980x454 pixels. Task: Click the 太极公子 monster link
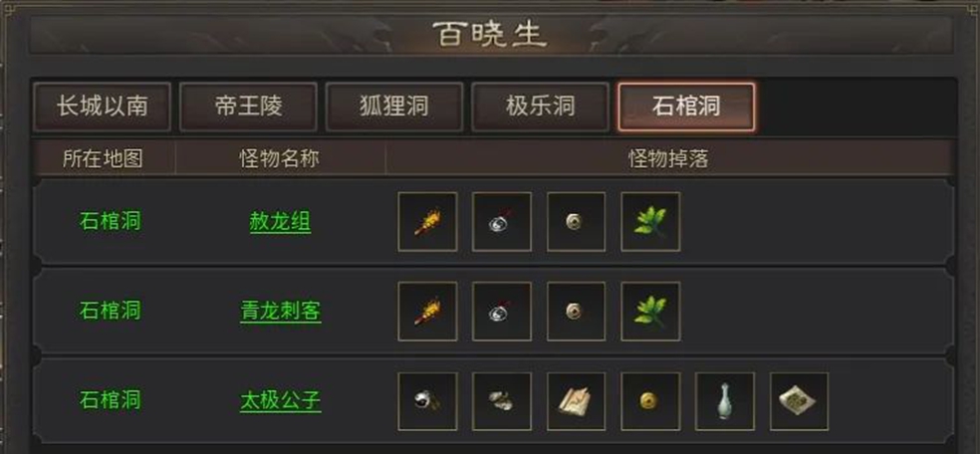pos(281,400)
